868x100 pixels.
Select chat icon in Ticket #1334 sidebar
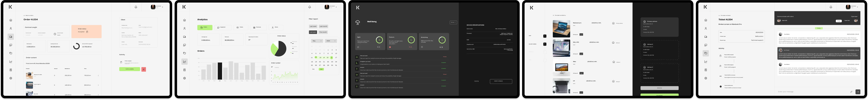[706, 53]
